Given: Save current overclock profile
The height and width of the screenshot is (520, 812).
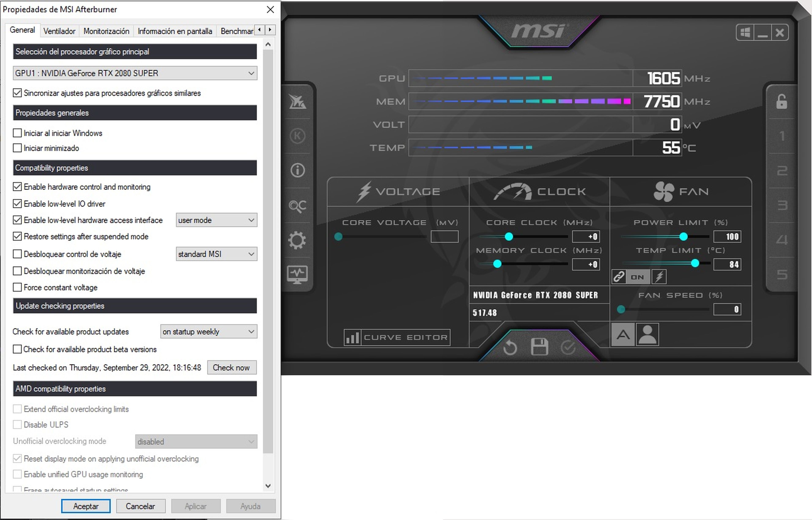Looking at the screenshot, I should coord(539,347).
